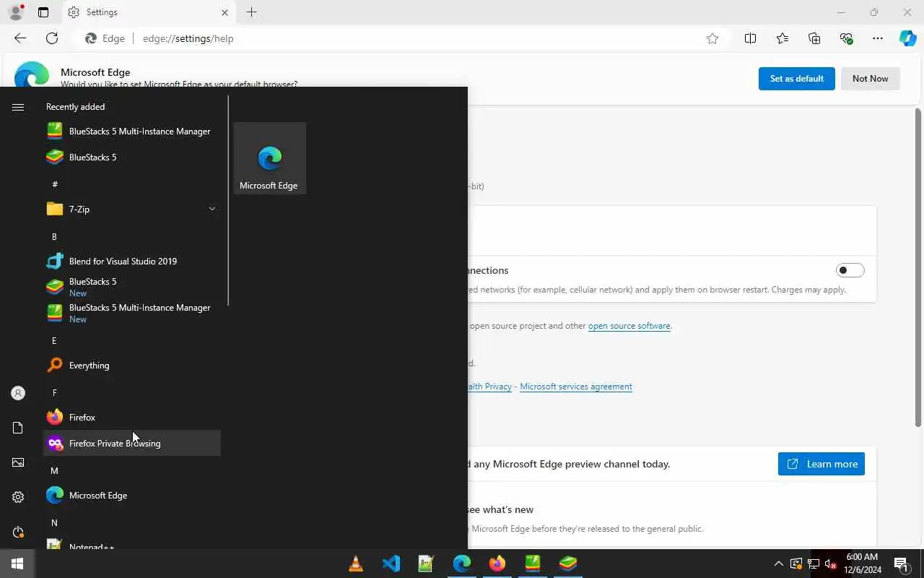Add this page to favorites star
This screenshot has width=924, height=578.
click(x=712, y=38)
